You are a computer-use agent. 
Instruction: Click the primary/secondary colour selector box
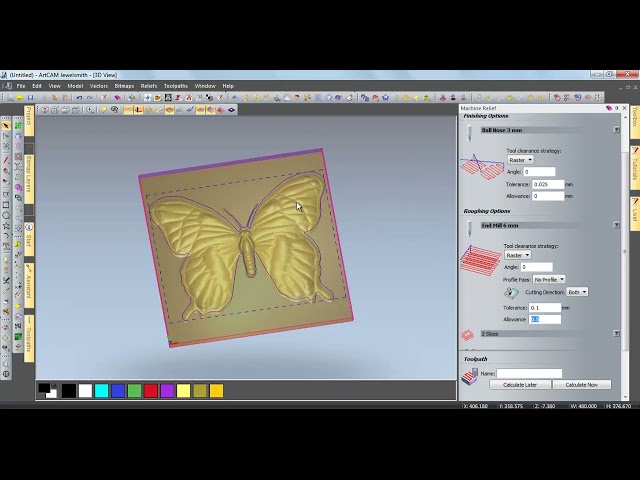[47, 391]
